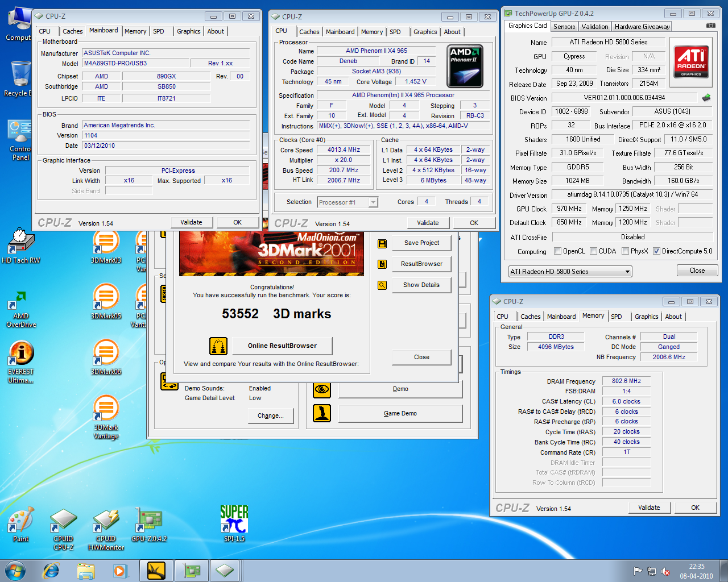Screen dimensions: 728x582
Task: Open the Control Panel desktop icon
Action: (x=19, y=140)
